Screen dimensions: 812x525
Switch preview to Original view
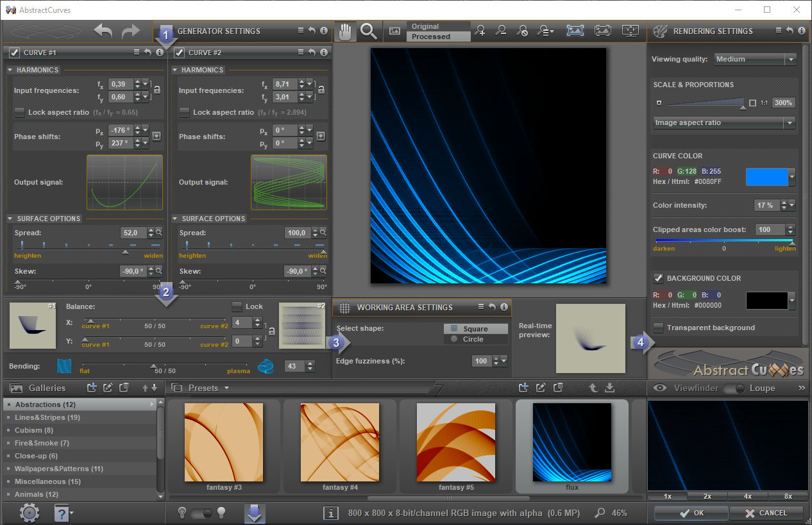click(x=425, y=26)
